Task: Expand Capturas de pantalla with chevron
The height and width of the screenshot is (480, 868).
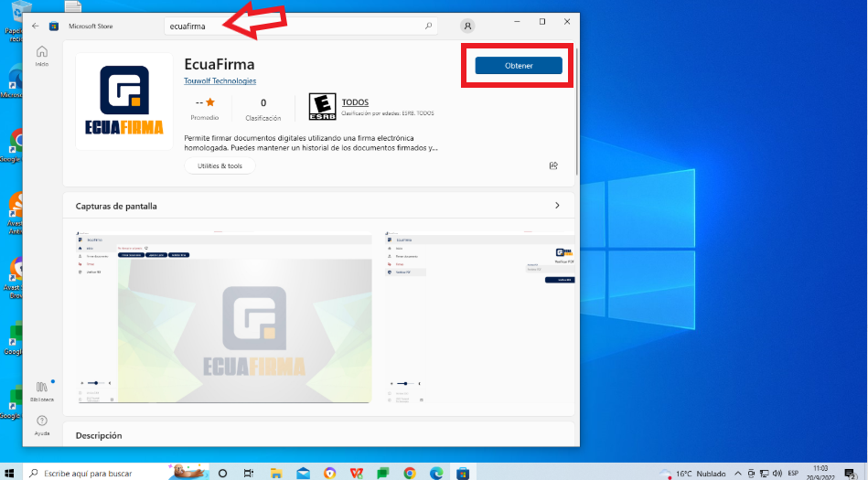Action: tap(557, 206)
